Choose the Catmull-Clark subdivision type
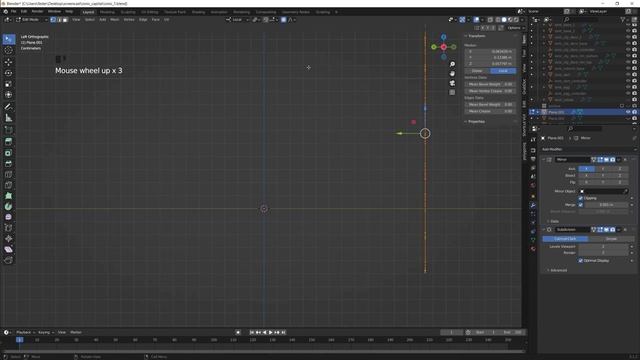This screenshot has height=360, width=640. (565, 239)
